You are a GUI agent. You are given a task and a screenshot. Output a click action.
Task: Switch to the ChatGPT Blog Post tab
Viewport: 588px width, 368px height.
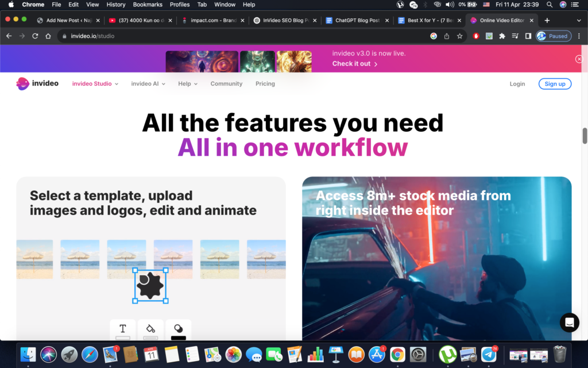[353, 20]
